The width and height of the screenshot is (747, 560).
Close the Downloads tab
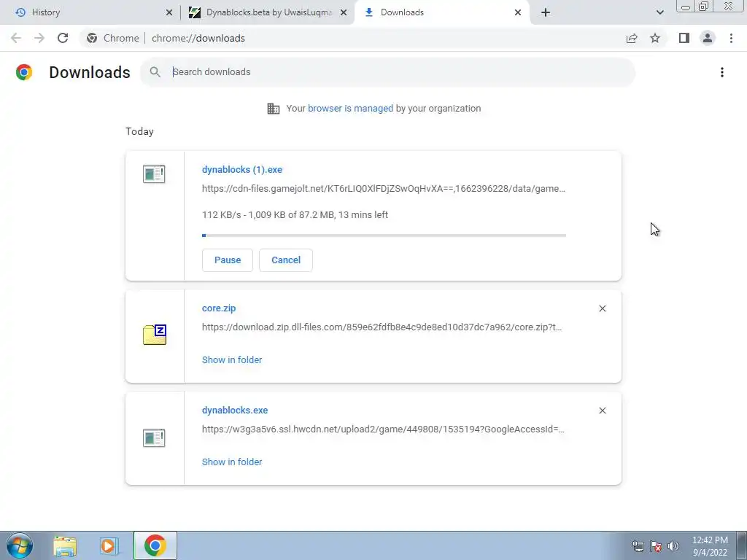[x=518, y=13]
